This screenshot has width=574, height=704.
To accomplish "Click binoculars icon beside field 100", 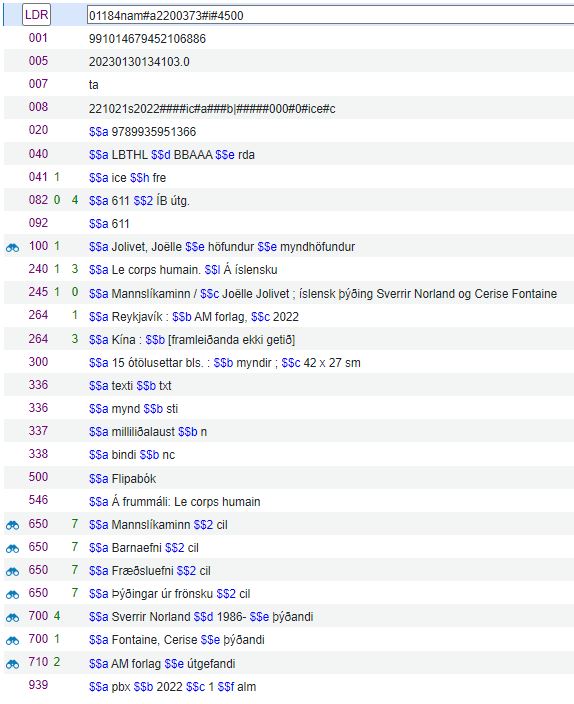I will pyautogui.click(x=12, y=247).
